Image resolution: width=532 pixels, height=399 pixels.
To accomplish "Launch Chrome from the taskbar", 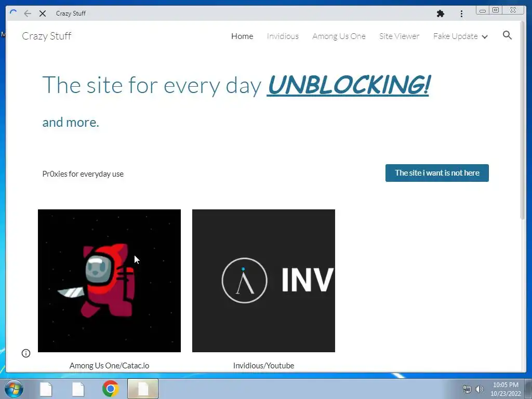I will pyautogui.click(x=110, y=389).
